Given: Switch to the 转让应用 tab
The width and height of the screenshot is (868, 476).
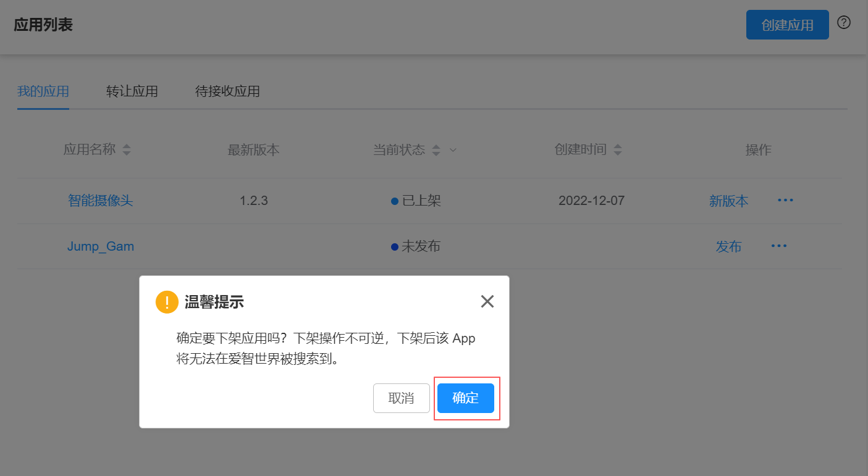Looking at the screenshot, I should pos(132,91).
